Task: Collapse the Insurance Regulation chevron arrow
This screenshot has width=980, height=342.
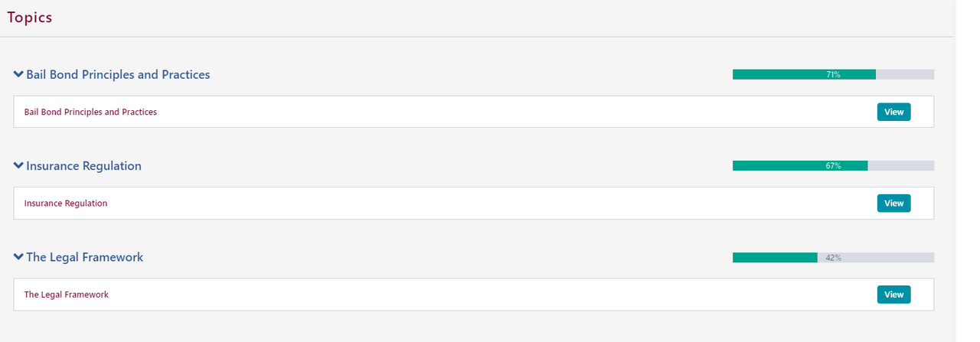Action: 18,165
